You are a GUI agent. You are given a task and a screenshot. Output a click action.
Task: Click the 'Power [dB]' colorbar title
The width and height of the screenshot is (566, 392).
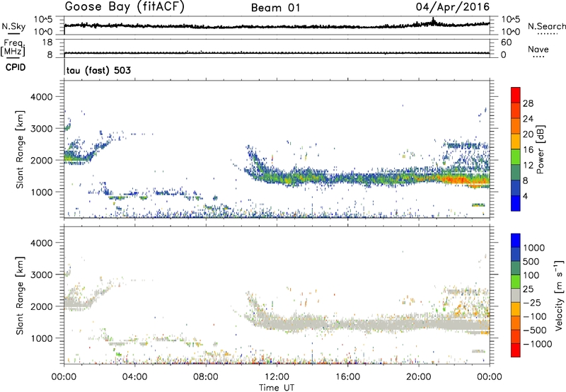pyautogui.click(x=540, y=149)
